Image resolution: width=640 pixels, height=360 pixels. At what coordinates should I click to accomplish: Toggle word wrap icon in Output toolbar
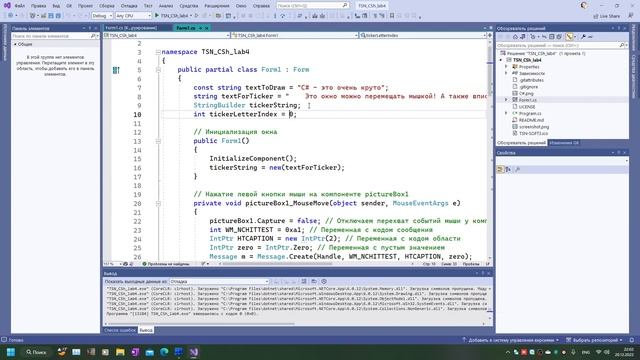314,282
